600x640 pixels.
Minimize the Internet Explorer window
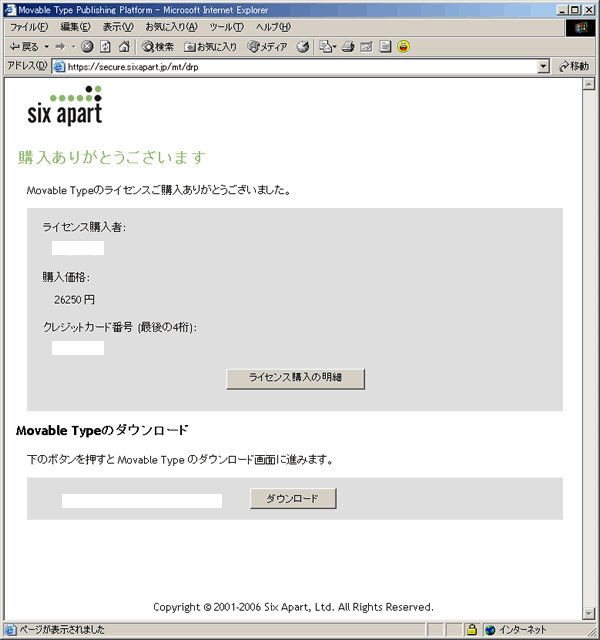click(562, 10)
